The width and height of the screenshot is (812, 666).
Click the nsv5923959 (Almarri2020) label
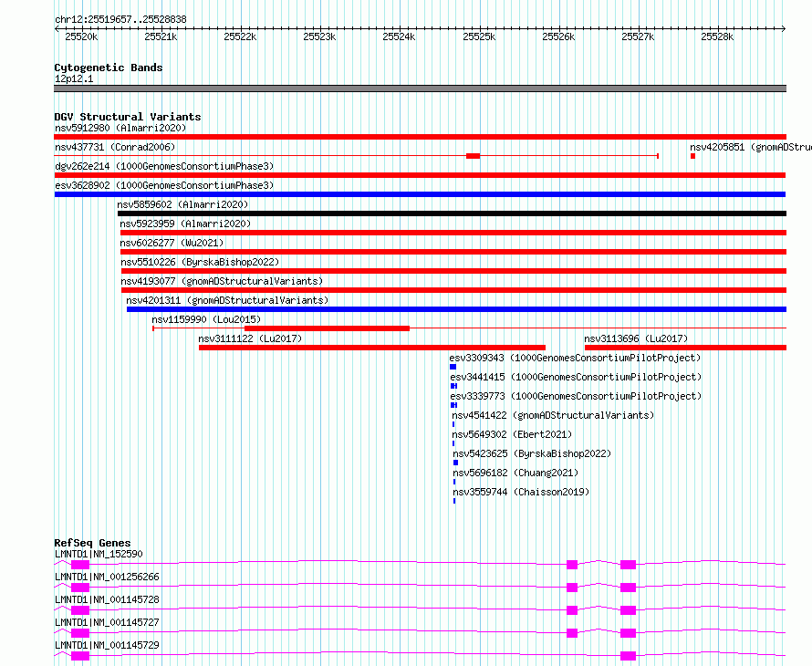click(x=185, y=224)
